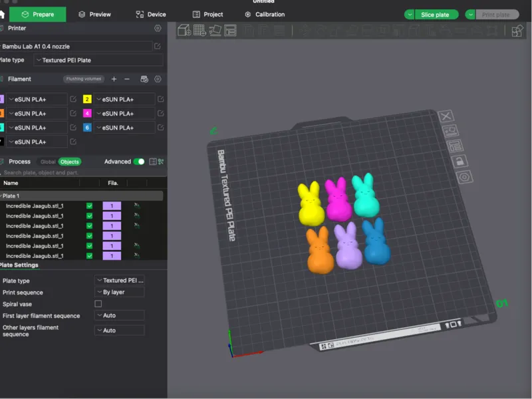Click the plate's auto-orient side icon

pyautogui.click(x=451, y=130)
